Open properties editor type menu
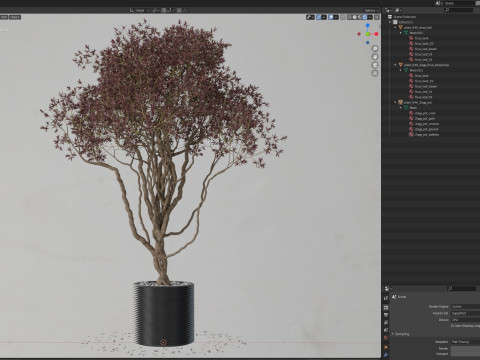 388,288
